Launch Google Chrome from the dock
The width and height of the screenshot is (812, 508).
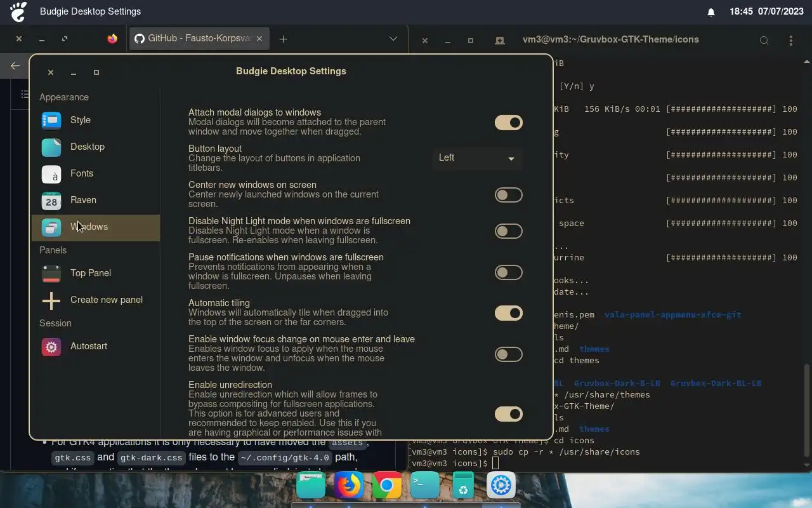click(387, 486)
